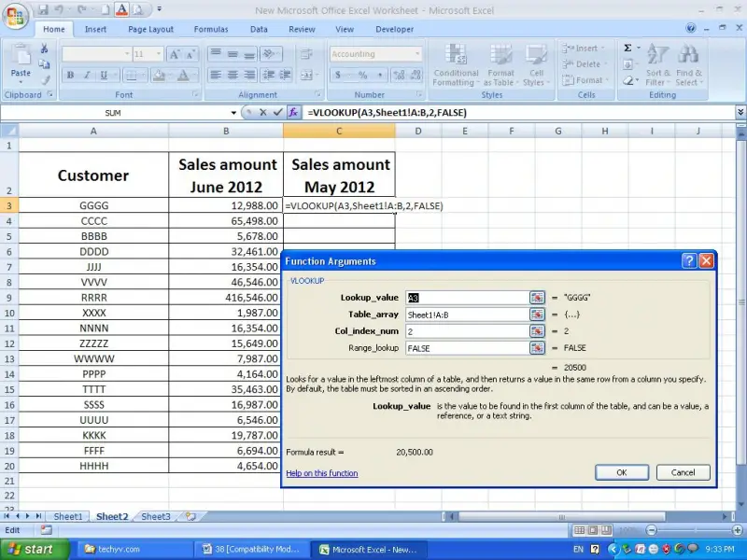The height and width of the screenshot is (560, 747).
Task: Apply the Percent Style format
Action: pos(362,76)
